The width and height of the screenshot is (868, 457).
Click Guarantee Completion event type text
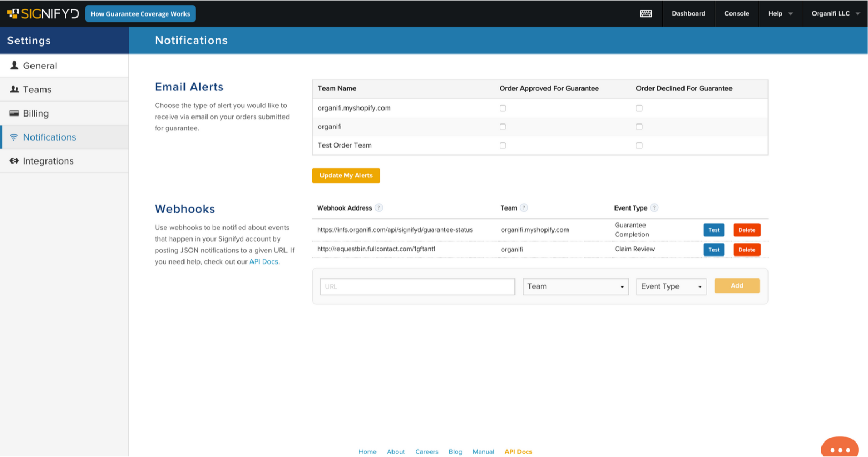[x=632, y=230]
